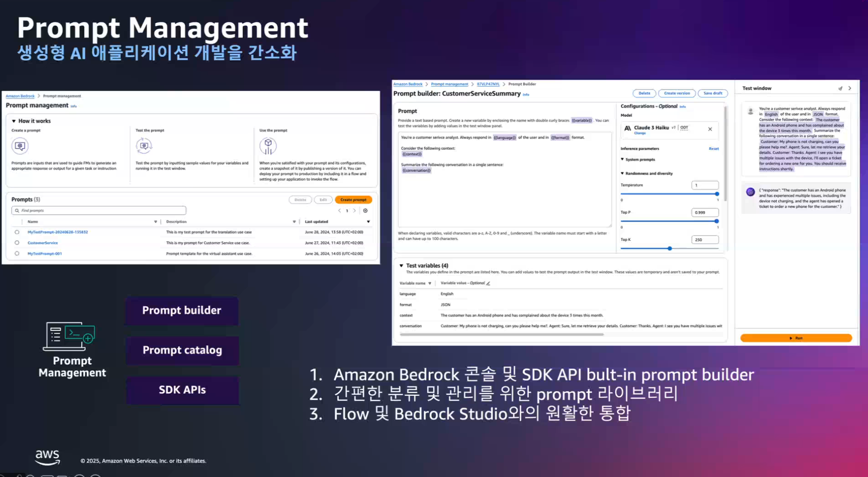This screenshot has width=868, height=477.
Task: Click the Find prompts search field
Action: 99,211
